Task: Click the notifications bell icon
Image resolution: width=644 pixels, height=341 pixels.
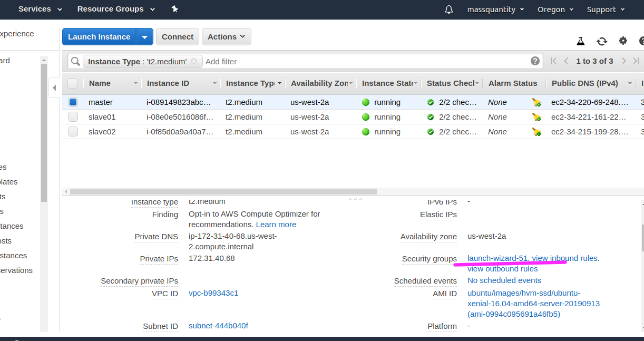Action: (x=449, y=9)
